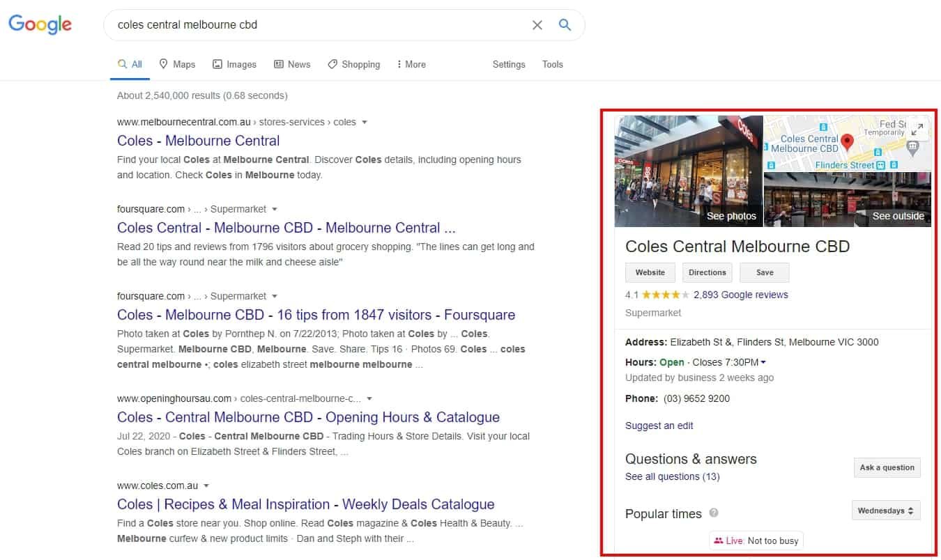Click Popular times help question-mark icon
Image resolution: width=941 pixels, height=560 pixels.
[714, 513]
